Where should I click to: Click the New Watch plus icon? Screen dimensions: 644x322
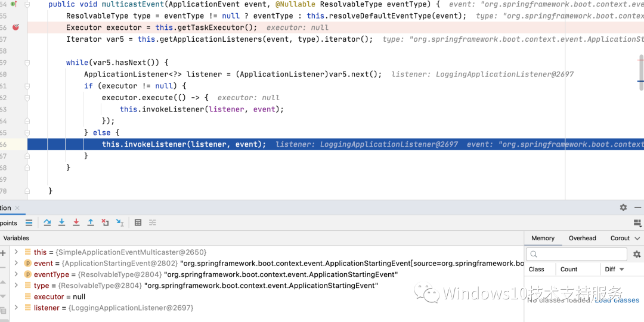[x=3, y=253]
